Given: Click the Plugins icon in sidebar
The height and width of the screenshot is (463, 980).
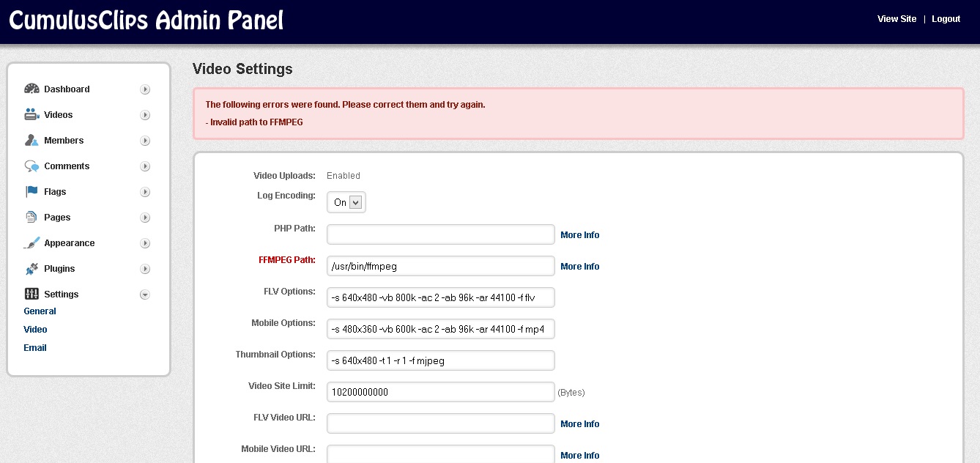Looking at the screenshot, I should coord(31,268).
